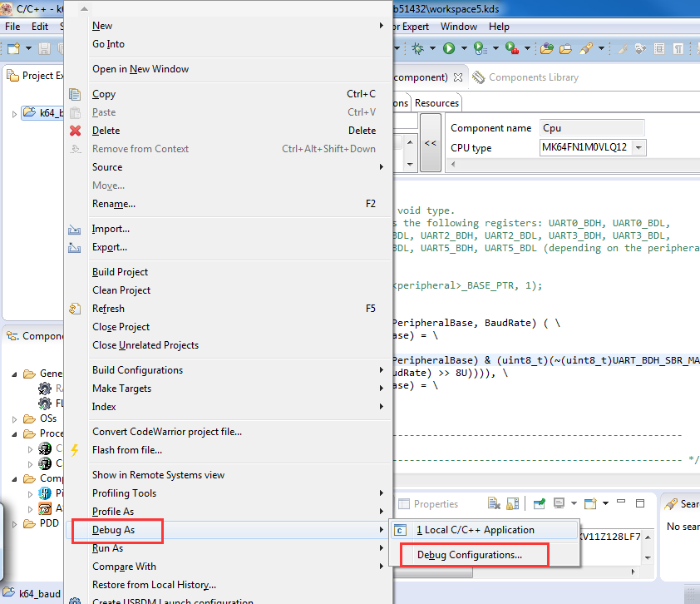
Task: Click the green Run toolbar button
Action: click(449, 48)
